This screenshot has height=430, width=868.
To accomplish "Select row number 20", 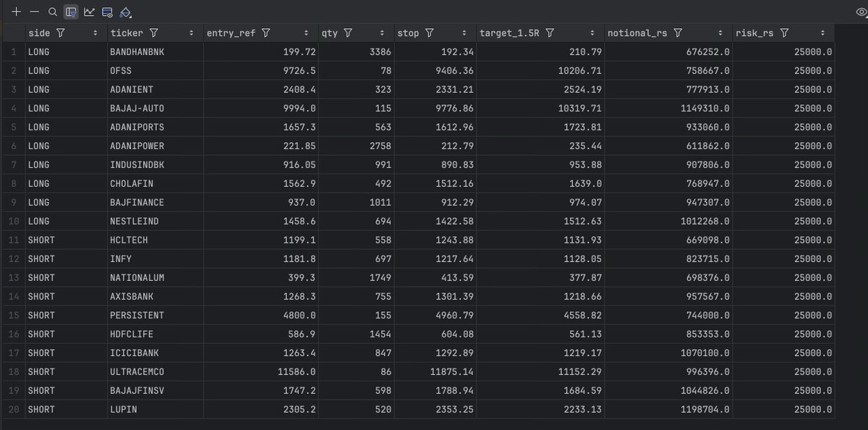I will point(13,410).
